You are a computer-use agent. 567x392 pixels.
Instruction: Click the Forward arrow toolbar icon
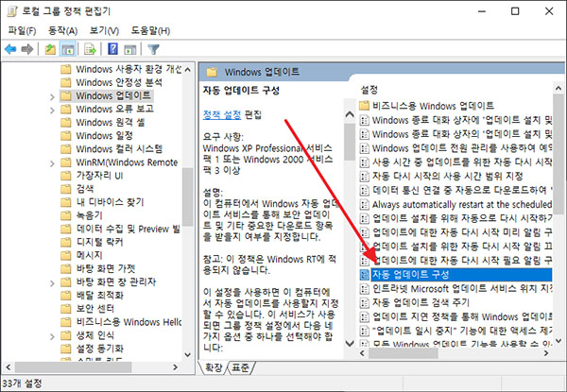(x=27, y=49)
